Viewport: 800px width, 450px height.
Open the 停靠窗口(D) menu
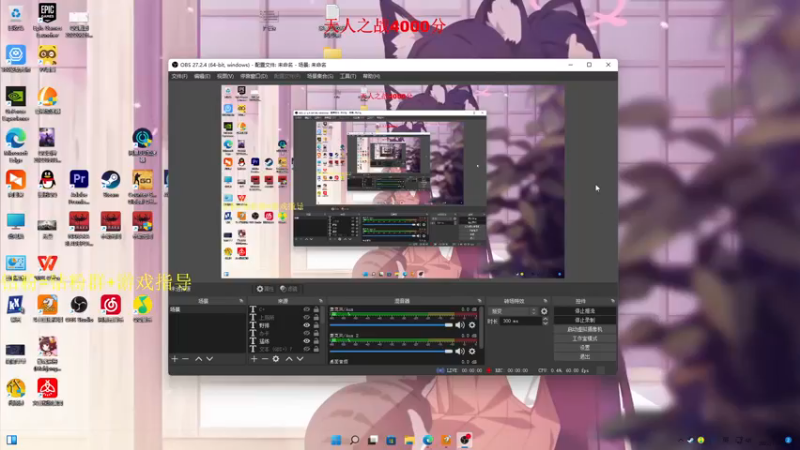254,76
